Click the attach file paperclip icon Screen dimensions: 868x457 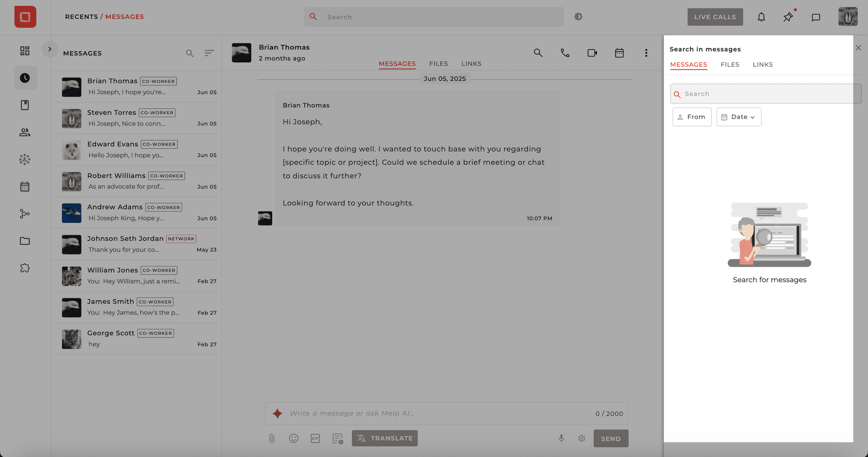point(272,438)
